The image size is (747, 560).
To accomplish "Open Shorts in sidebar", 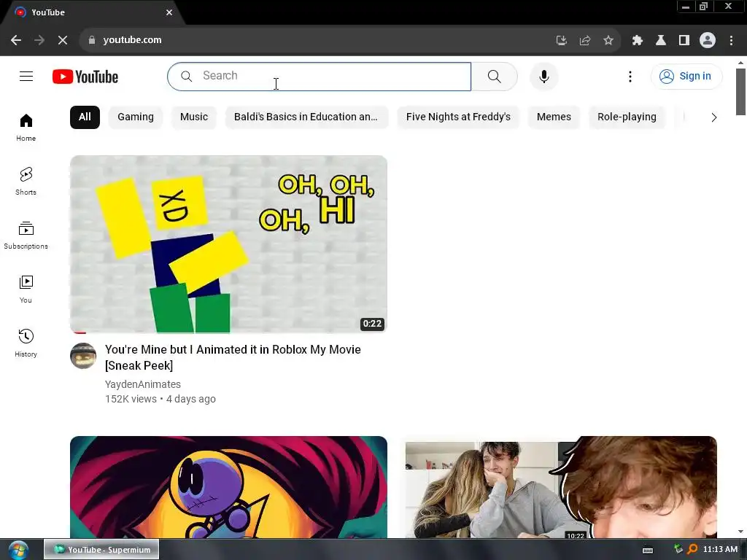I will point(26,182).
